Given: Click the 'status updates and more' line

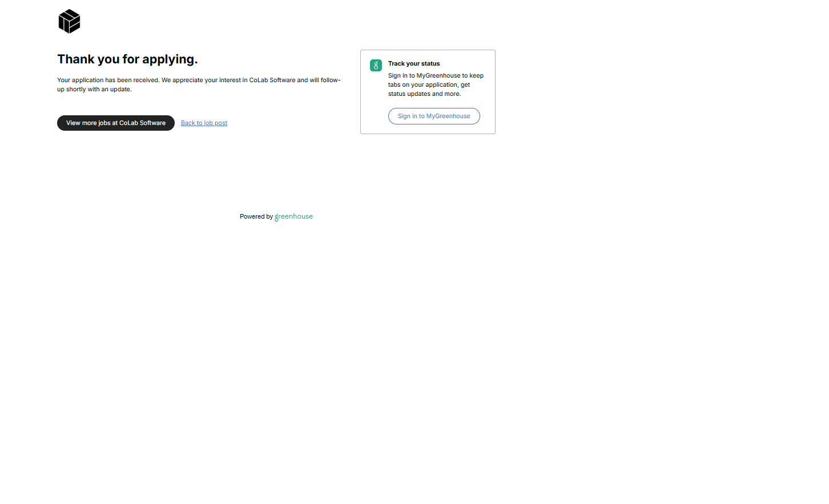Looking at the screenshot, I should pos(424,94).
